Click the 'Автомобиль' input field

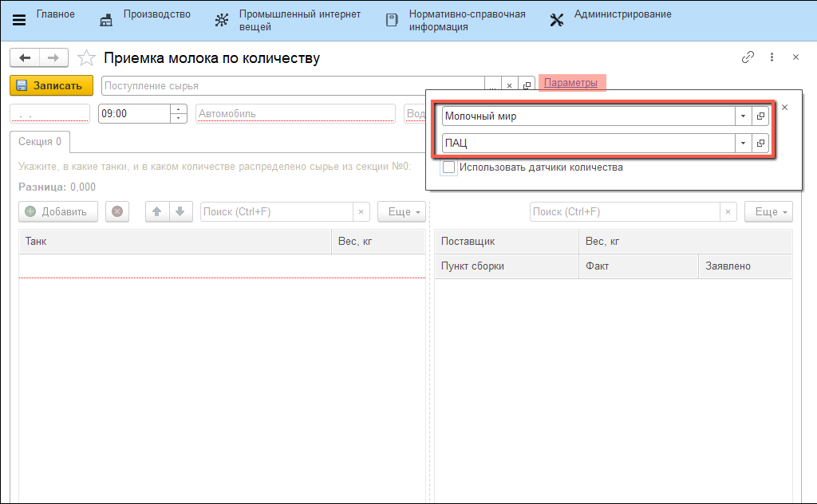[x=295, y=113]
